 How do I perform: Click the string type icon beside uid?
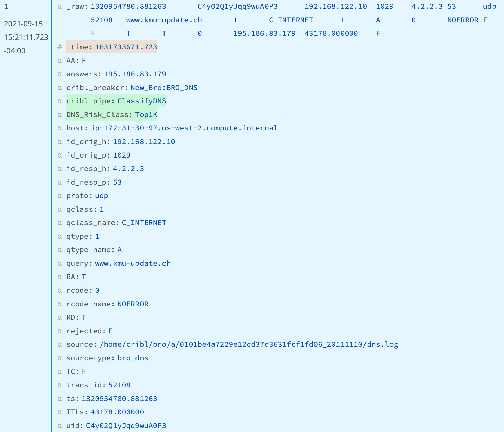click(x=60, y=426)
